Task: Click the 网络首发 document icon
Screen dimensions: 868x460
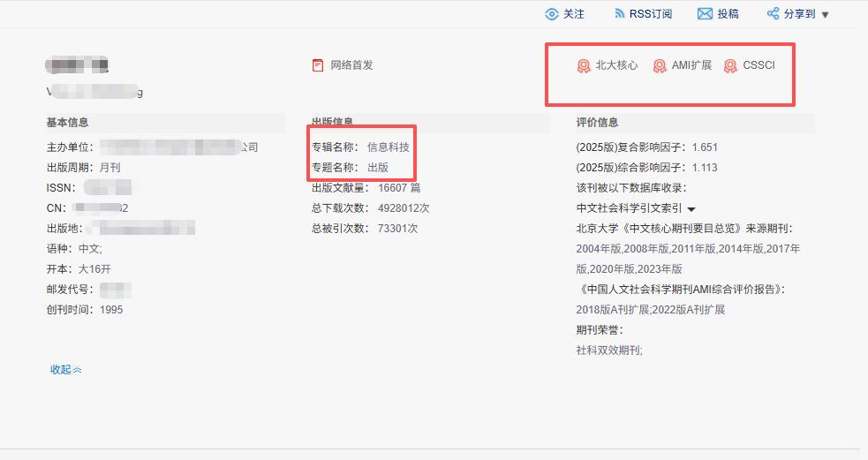Action: (x=318, y=65)
